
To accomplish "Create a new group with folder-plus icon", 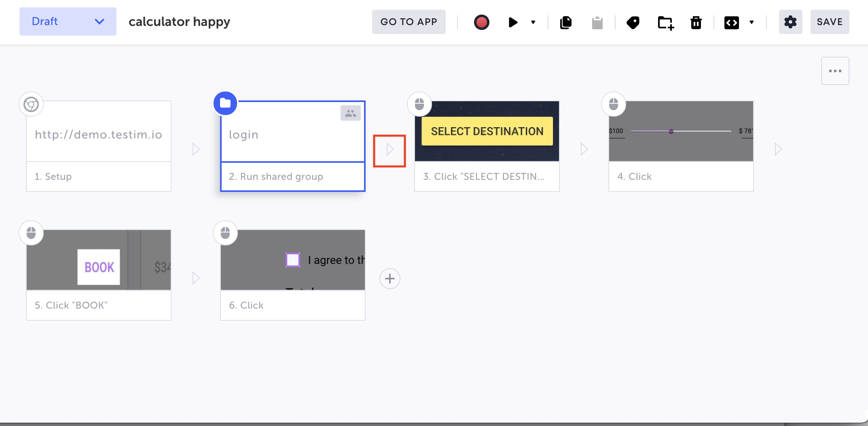I will (x=666, y=23).
